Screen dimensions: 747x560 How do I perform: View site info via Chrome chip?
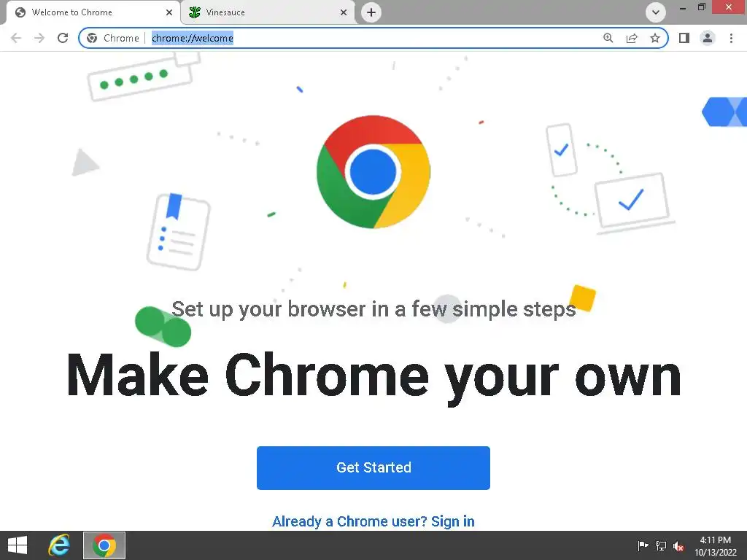click(113, 38)
